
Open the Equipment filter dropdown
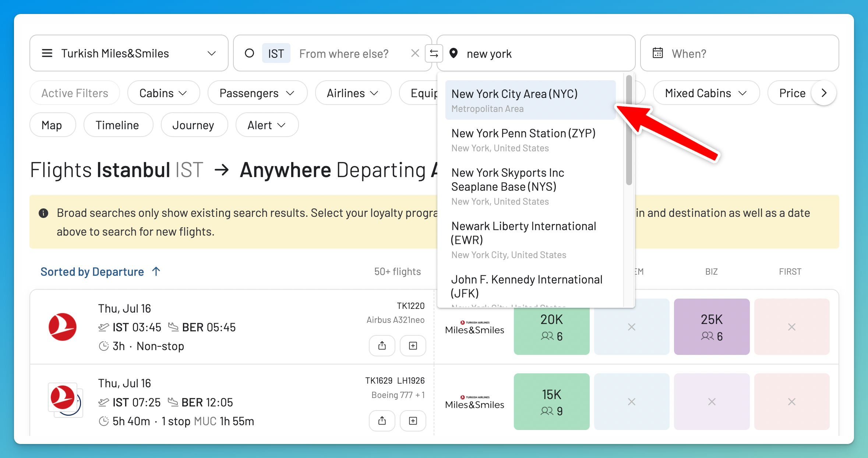pyautogui.click(x=419, y=93)
